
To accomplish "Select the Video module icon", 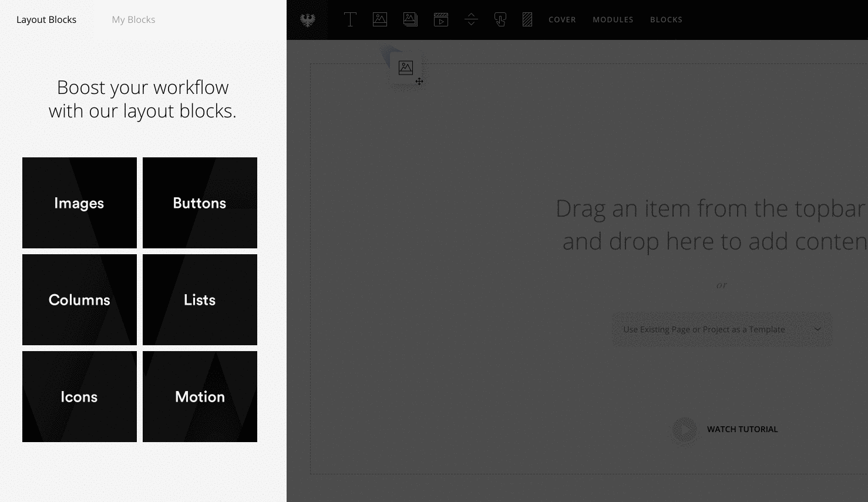I will click(441, 20).
